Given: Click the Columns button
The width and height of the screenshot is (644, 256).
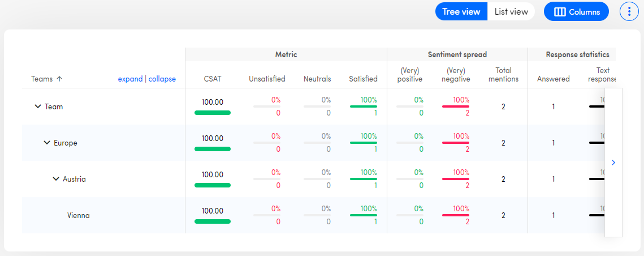Looking at the screenshot, I should coord(576,11).
